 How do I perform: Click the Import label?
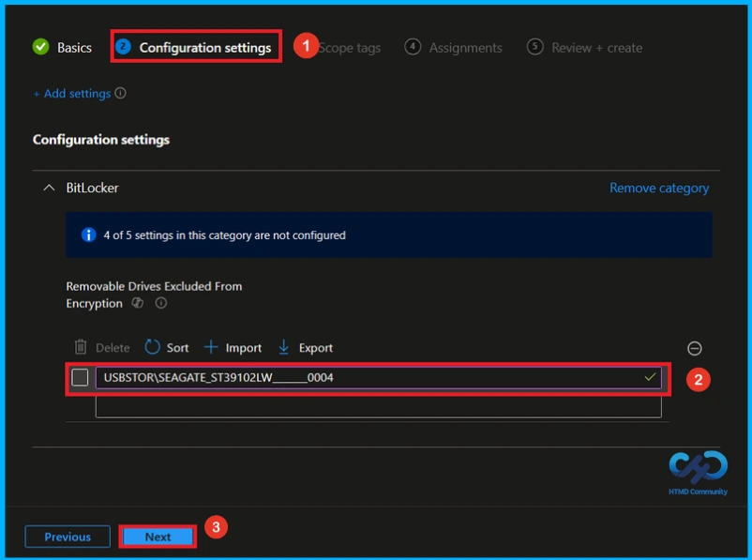pos(244,347)
